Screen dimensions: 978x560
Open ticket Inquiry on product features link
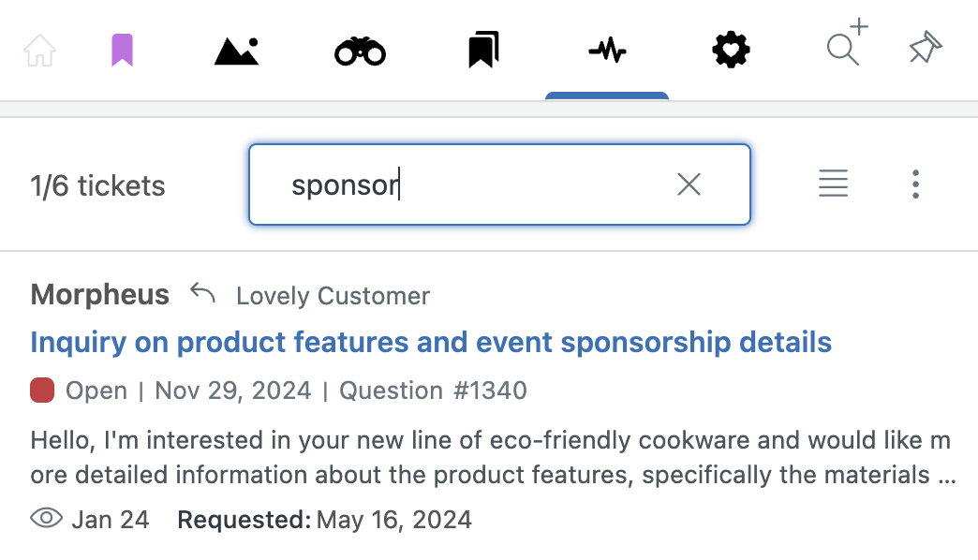[x=431, y=343]
